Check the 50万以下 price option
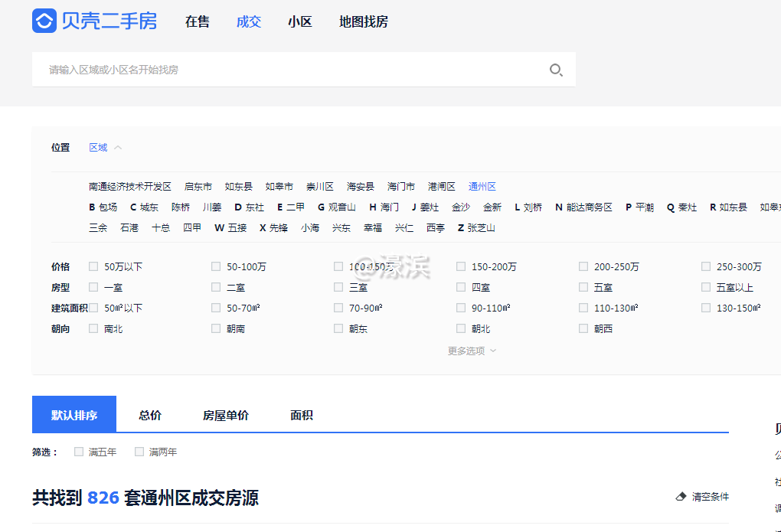The width and height of the screenshot is (781, 532). pyautogui.click(x=93, y=266)
